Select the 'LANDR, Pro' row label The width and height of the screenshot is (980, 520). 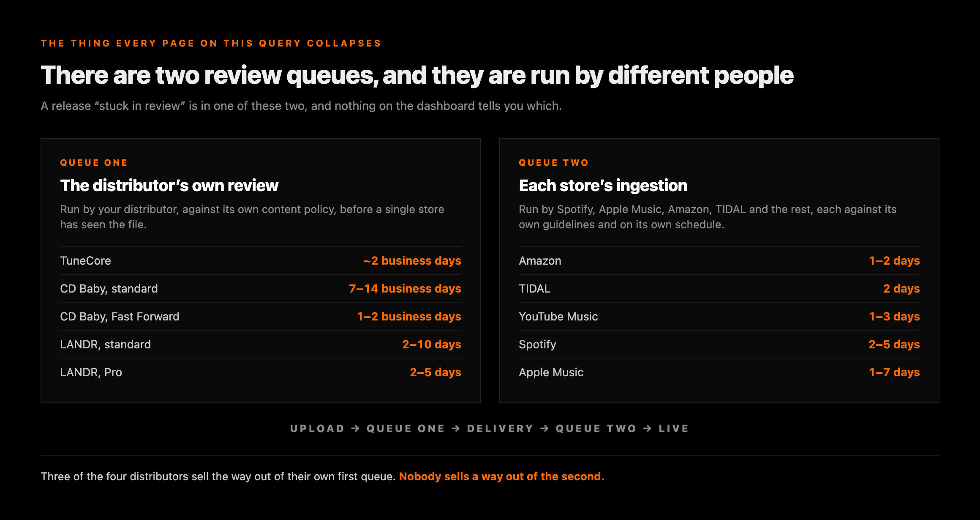(x=91, y=372)
